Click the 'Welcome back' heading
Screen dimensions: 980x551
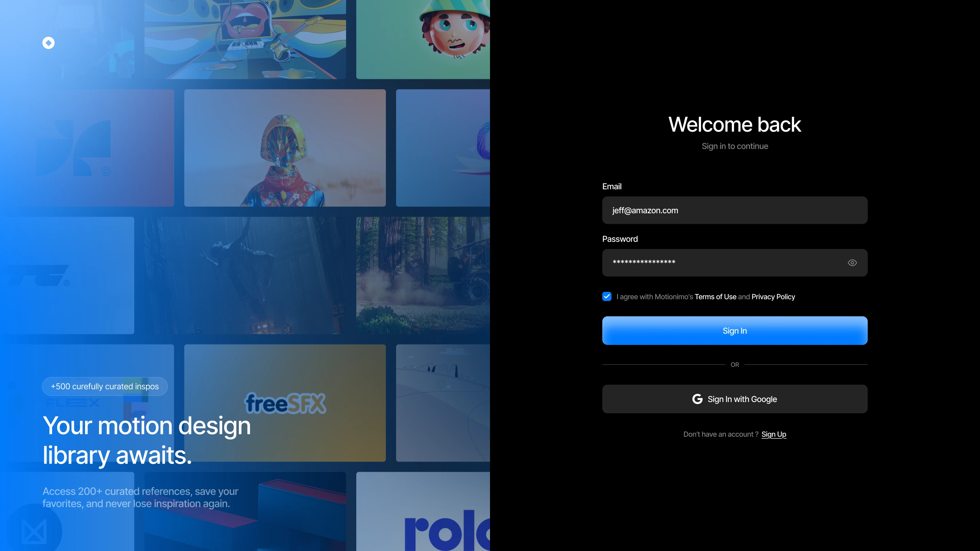pyautogui.click(x=735, y=124)
